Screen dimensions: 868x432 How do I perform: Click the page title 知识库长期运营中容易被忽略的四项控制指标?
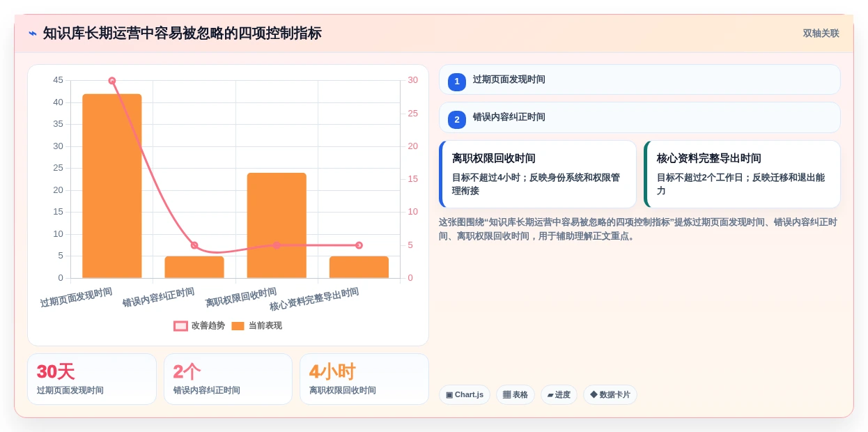[183, 33]
